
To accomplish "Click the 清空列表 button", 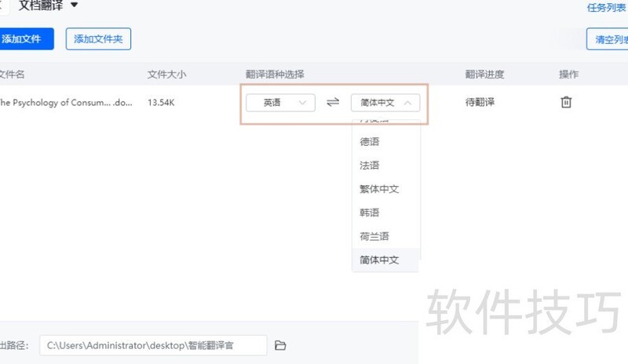I will click(x=609, y=38).
